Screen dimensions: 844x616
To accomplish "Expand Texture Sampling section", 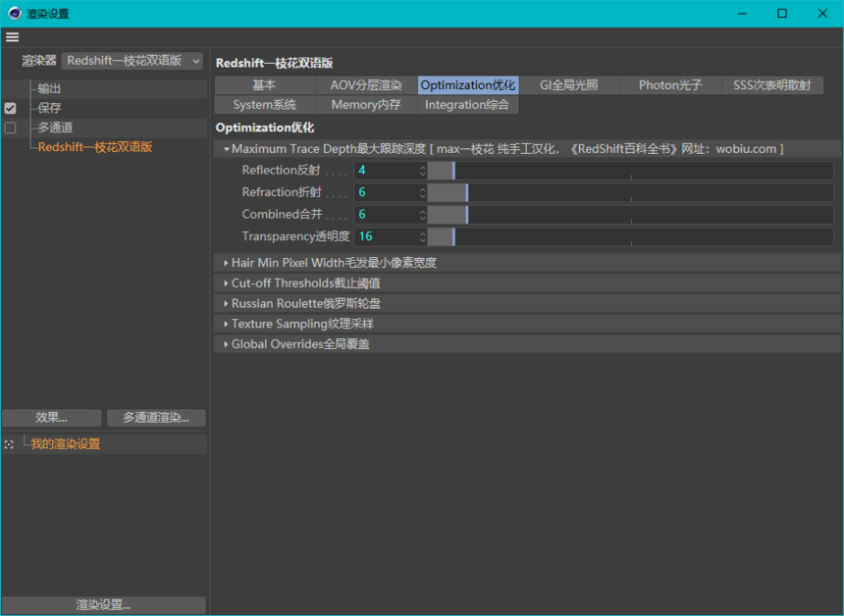I will point(226,324).
